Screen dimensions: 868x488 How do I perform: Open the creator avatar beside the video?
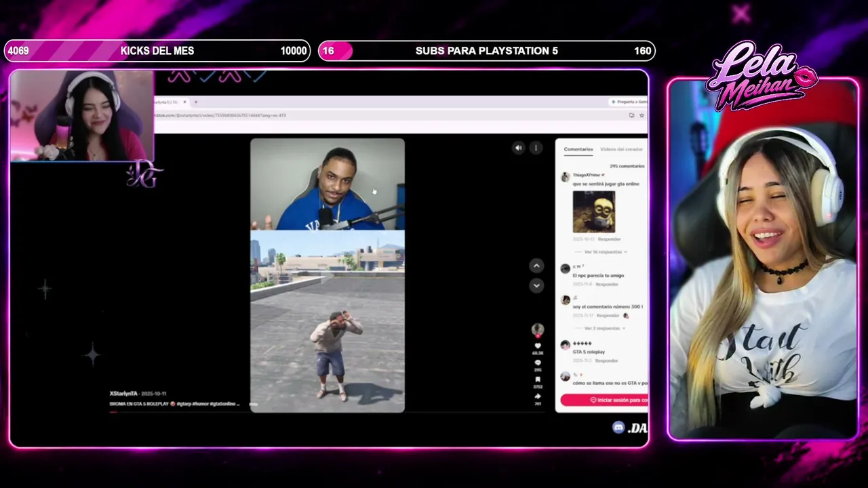coord(538,329)
